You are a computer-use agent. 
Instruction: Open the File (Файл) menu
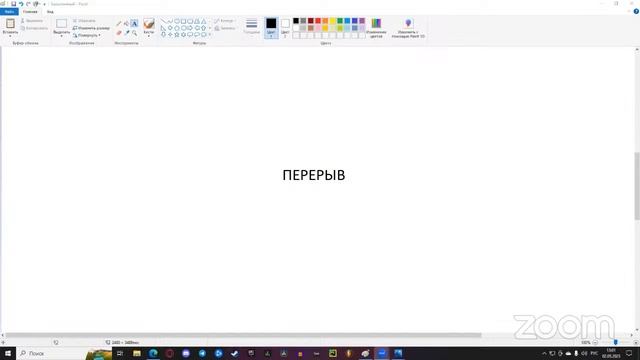(x=9, y=12)
